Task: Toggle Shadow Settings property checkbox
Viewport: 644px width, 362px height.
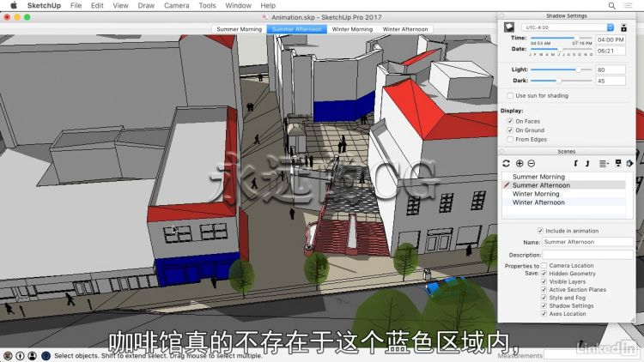Action: [x=544, y=305]
